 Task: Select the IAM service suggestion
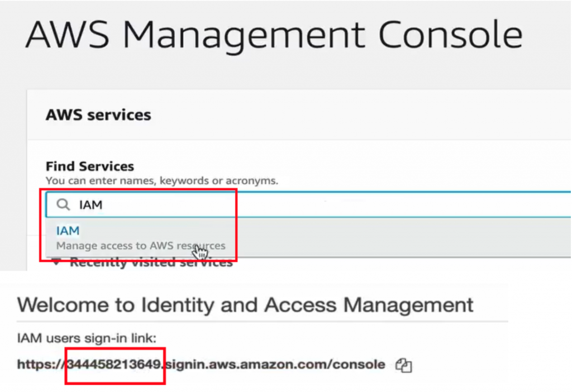point(308,237)
